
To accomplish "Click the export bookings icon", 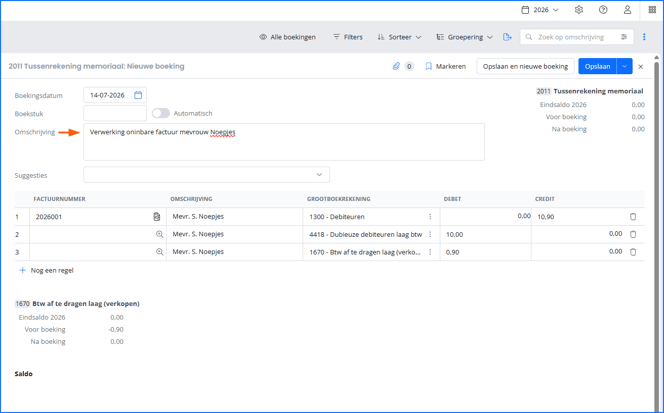I will click(507, 37).
